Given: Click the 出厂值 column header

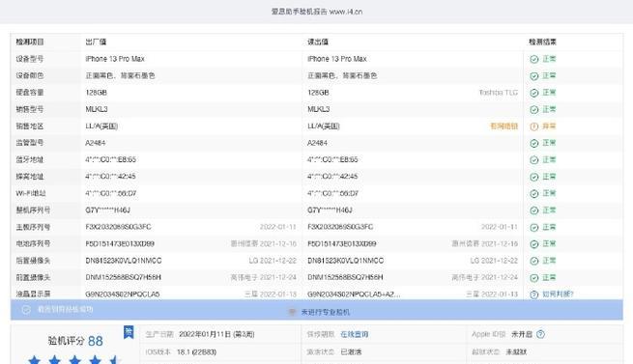Looking at the screenshot, I should coord(96,42).
